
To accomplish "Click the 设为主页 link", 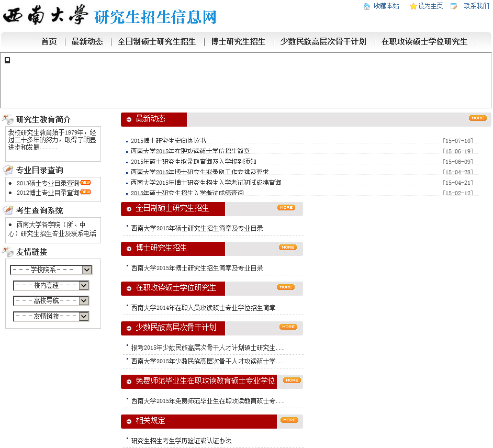I will [430, 6].
